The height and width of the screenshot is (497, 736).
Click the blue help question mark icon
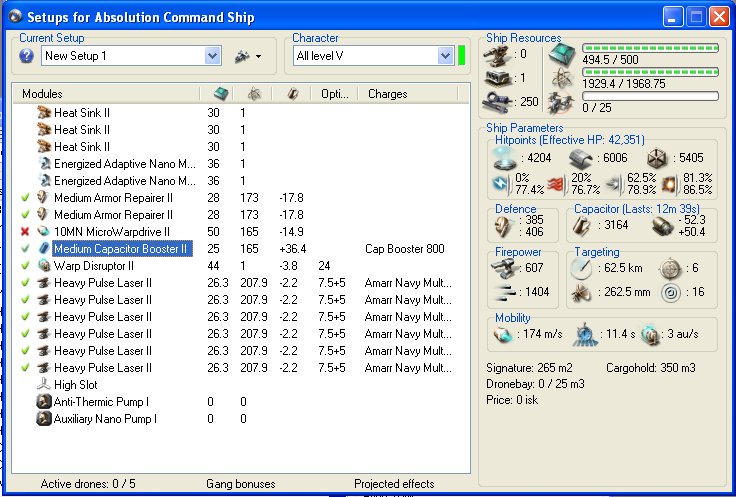pos(27,56)
